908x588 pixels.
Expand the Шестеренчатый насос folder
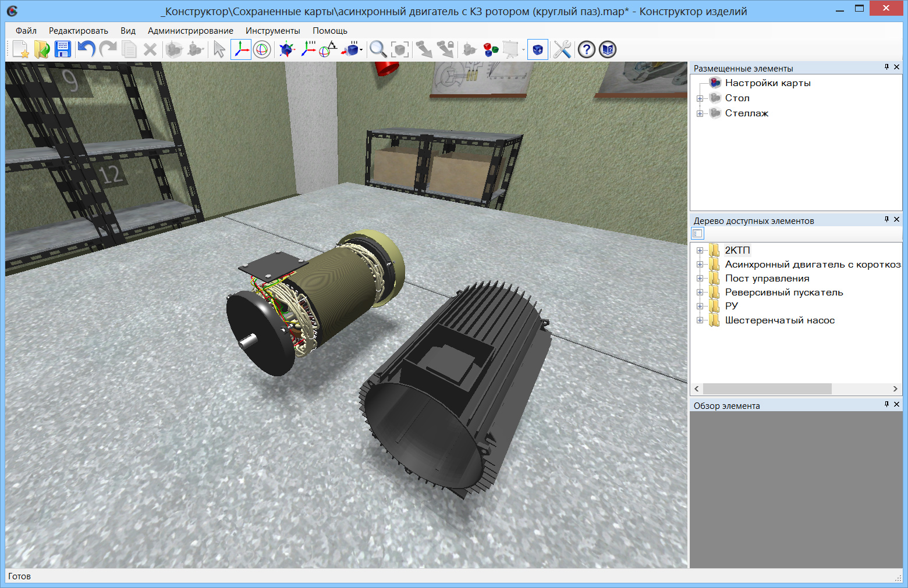pyautogui.click(x=700, y=320)
